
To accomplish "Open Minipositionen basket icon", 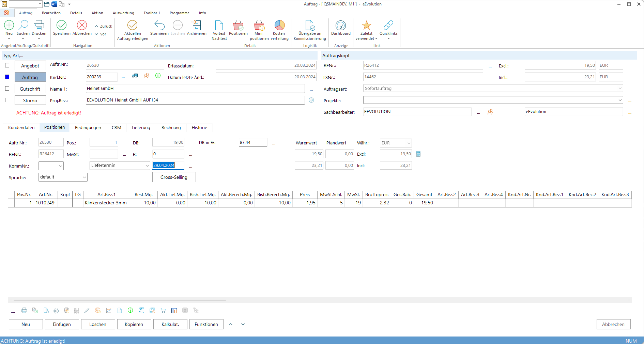I will tap(259, 25).
